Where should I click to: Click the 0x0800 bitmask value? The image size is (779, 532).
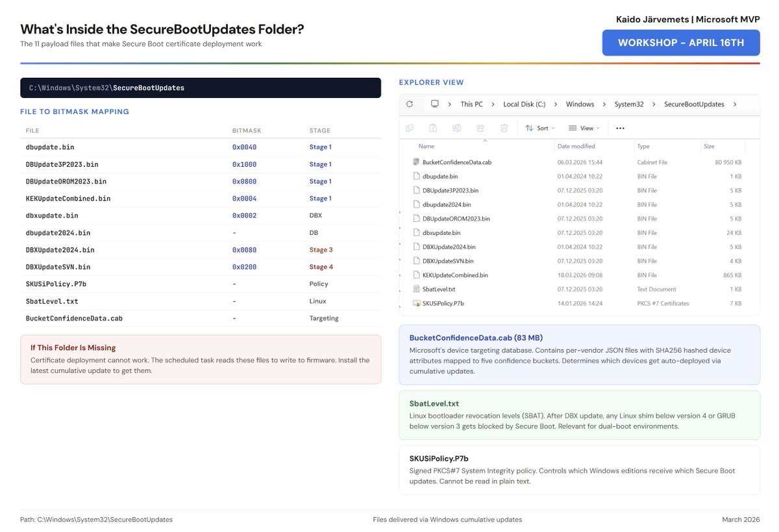[245, 182]
